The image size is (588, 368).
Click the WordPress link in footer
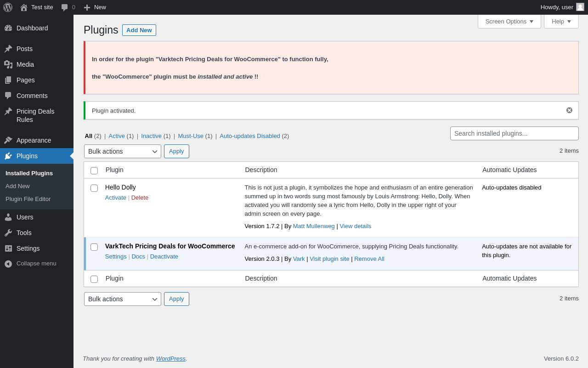click(x=171, y=359)
